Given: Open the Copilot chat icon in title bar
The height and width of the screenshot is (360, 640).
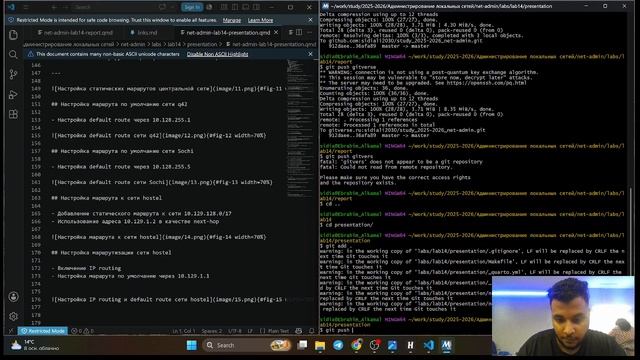Looking at the screenshot, I should point(162,7).
